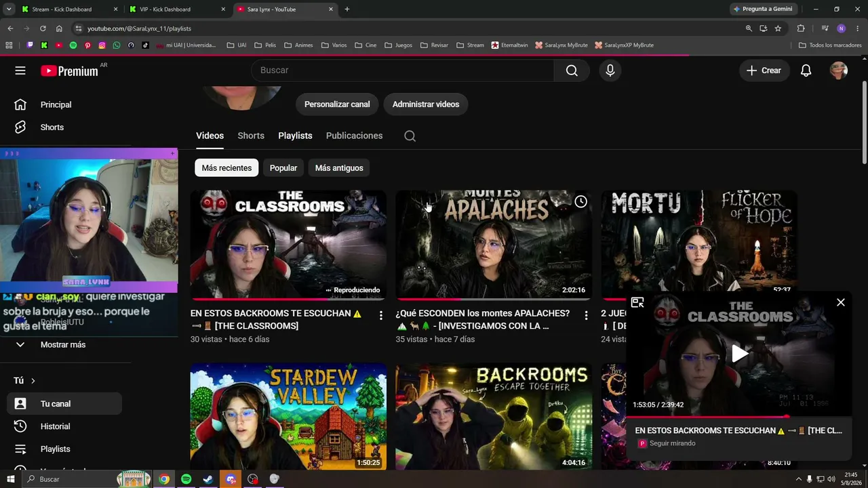Click the search magnifier button

coord(572,70)
